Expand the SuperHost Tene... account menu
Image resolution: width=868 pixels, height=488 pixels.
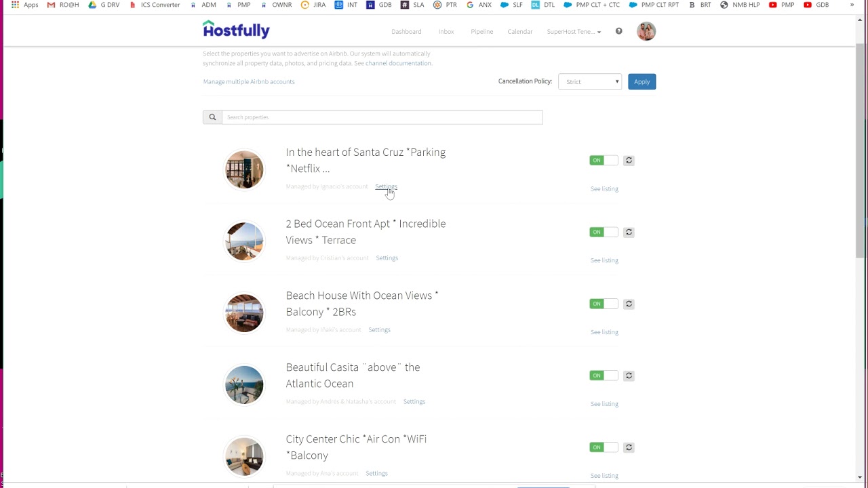(x=574, y=32)
